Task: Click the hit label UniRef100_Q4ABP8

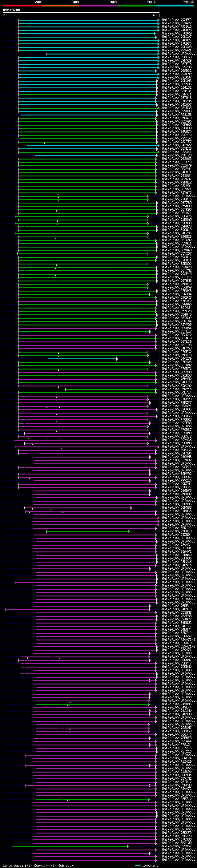Action: (x=177, y=30)
